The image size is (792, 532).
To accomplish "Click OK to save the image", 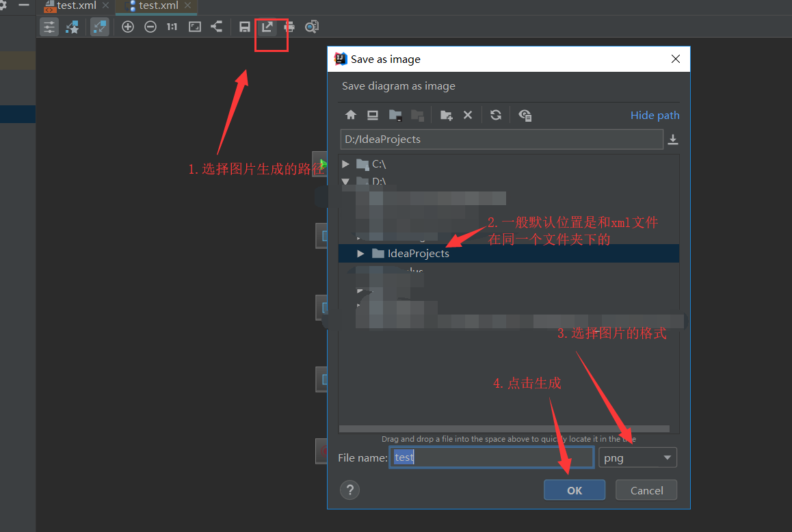I will pos(575,490).
